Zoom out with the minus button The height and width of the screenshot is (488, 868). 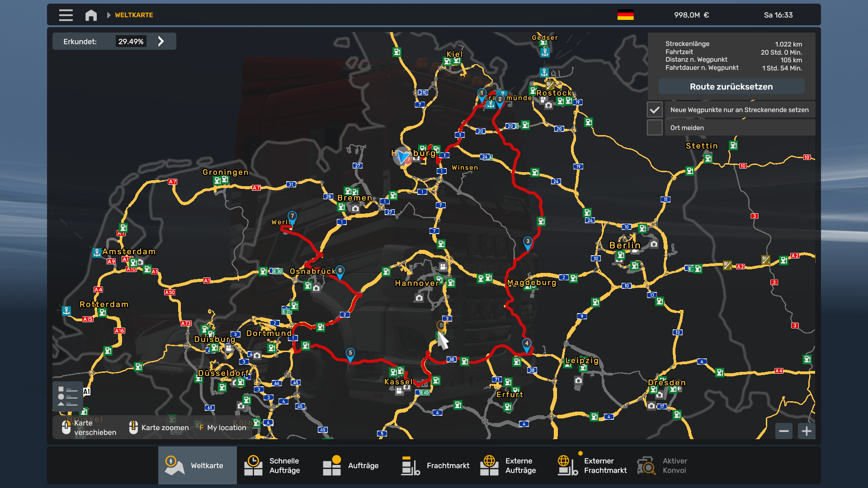point(784,431)
